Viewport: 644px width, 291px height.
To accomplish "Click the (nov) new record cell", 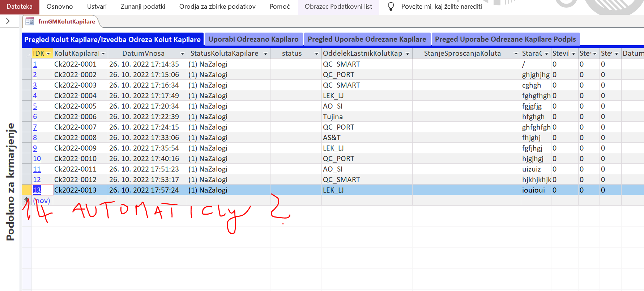I will (42, 201).
